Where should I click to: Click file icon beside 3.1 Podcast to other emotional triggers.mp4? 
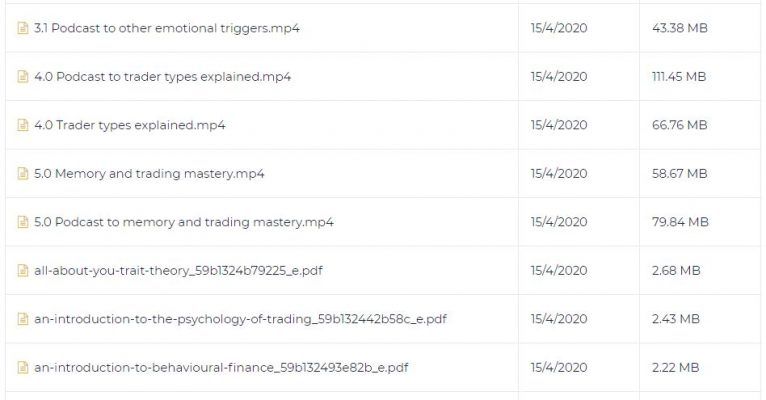pos(22,28)
